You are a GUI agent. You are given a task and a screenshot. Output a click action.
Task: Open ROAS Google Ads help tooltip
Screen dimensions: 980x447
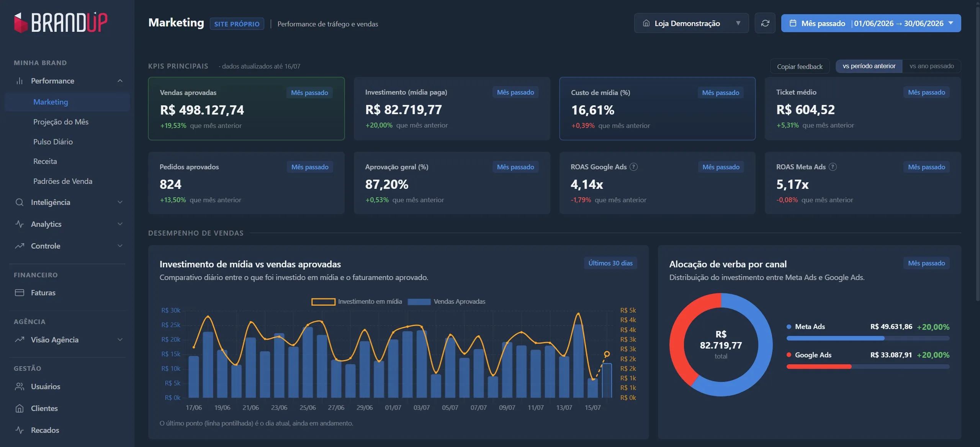[634, 167]
